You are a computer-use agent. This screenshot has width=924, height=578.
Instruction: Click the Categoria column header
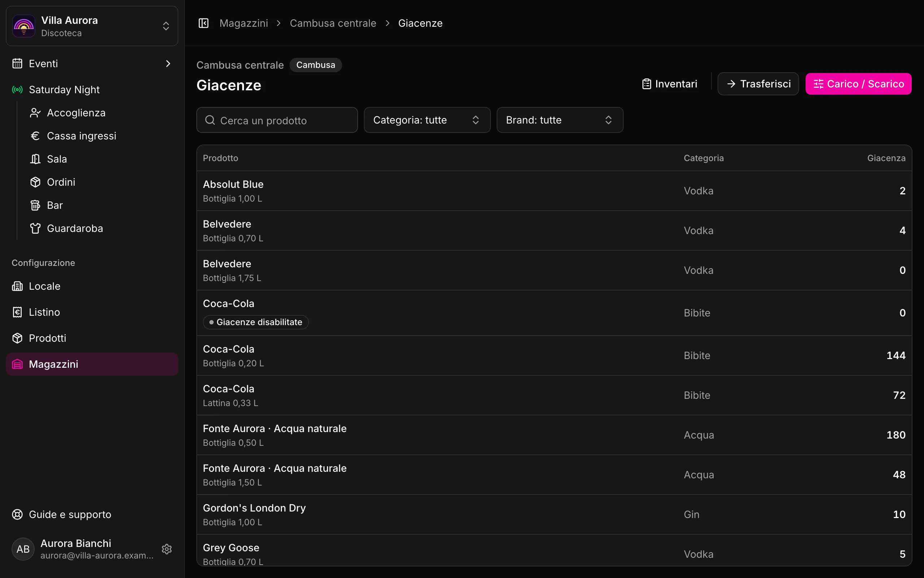(x=703, y=158)
